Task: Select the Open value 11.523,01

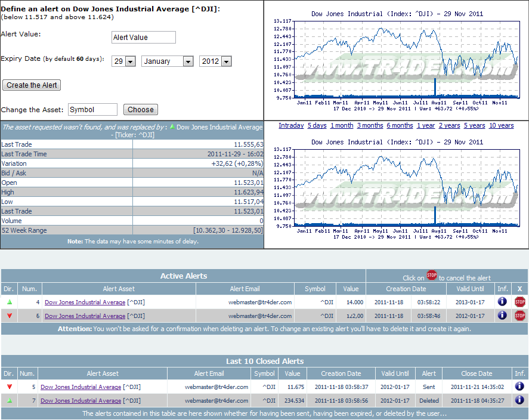Action: tap(249, 183)
